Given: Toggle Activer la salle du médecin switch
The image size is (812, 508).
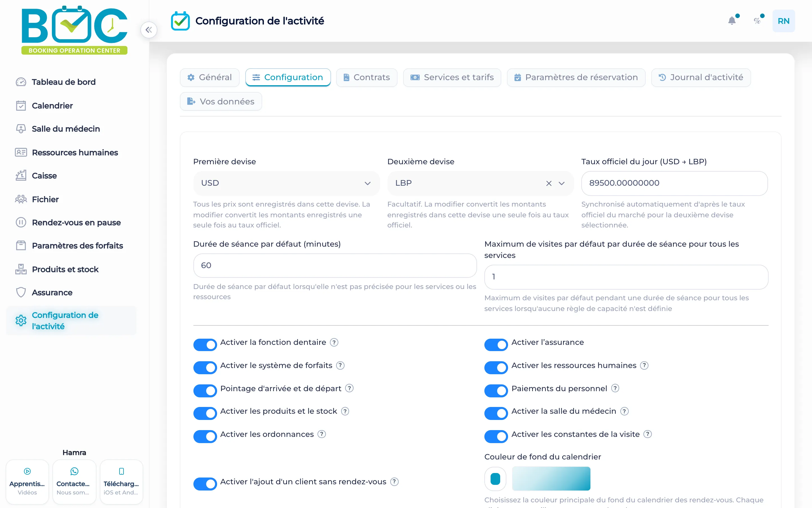Looking at the screenshot, I should tap(496, 413).
